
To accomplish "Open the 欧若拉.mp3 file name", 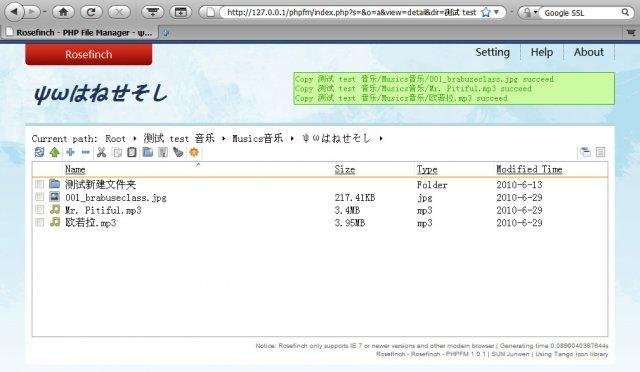I will point(91,223).
